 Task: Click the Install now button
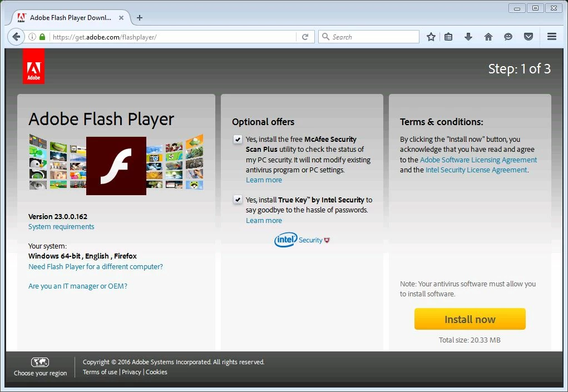pyautogui.click(x=470, y=319)
